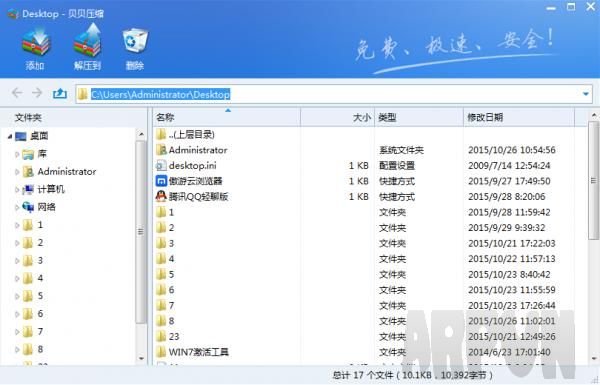Viewport: 600px width, 385px height.
Task: Click the 系统文件夹 type cell
Action: [401, 150]
